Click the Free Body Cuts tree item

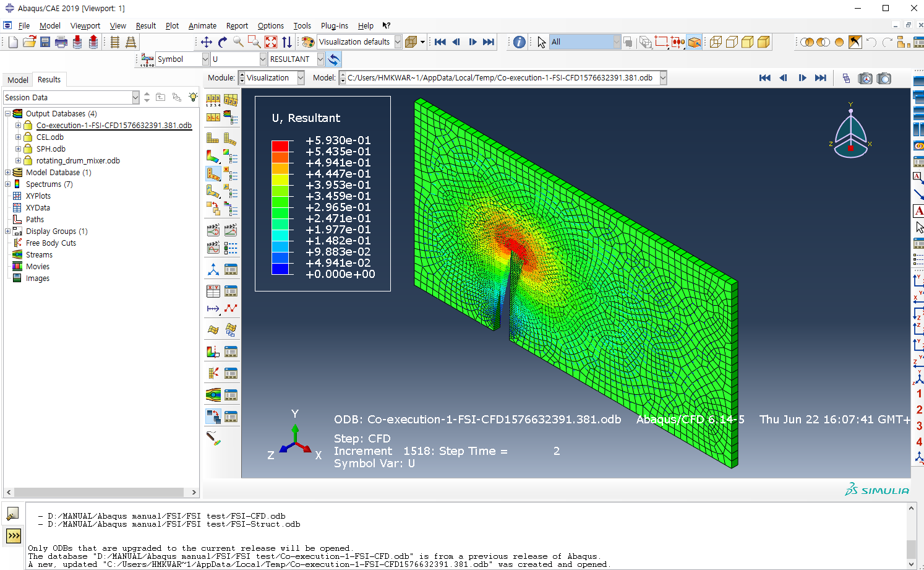51,243
